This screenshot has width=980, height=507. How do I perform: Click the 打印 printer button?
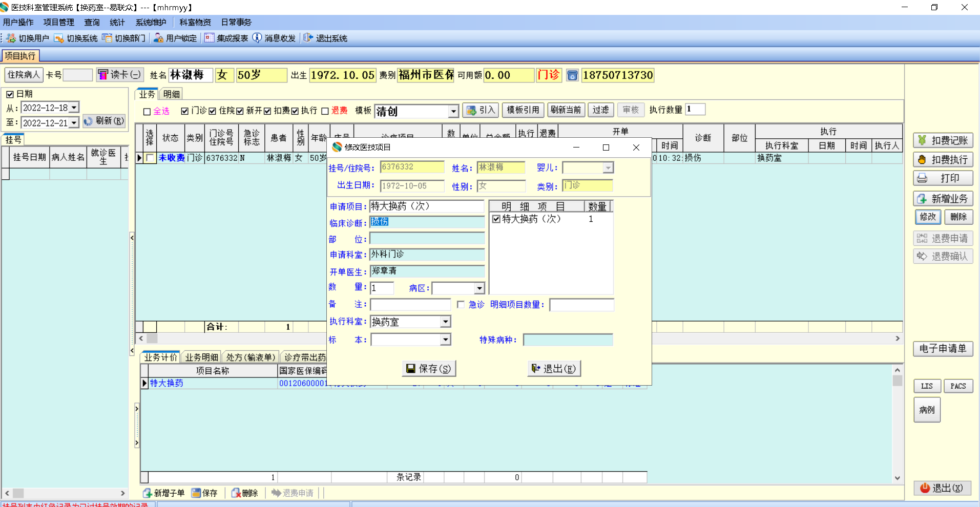[x=943, y=178]
